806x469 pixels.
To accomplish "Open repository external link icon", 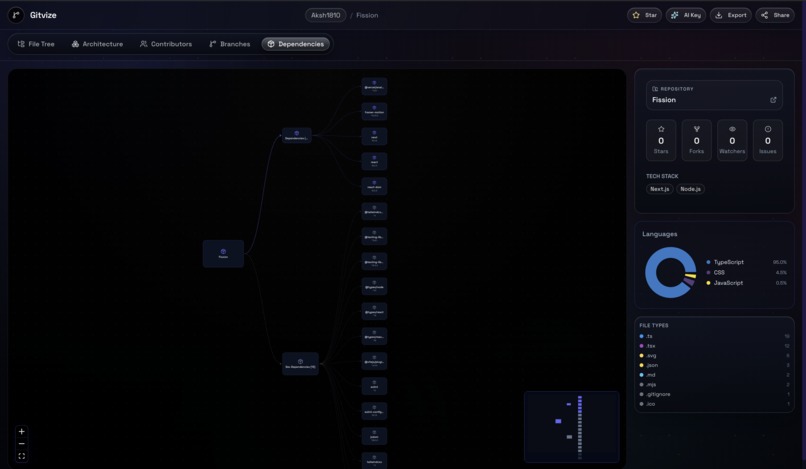I will (x=773, y=100).
